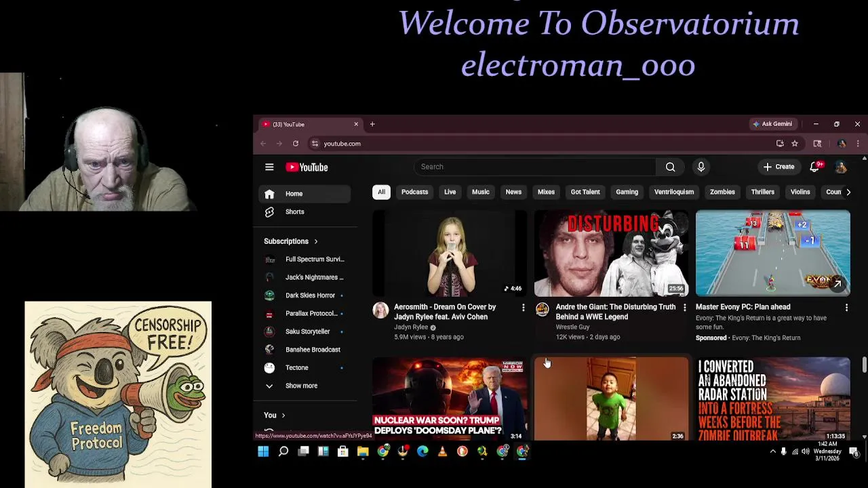Open Microsoft Edge from taskbar
This screenshot has width=868, height=488.
(422, 451)
